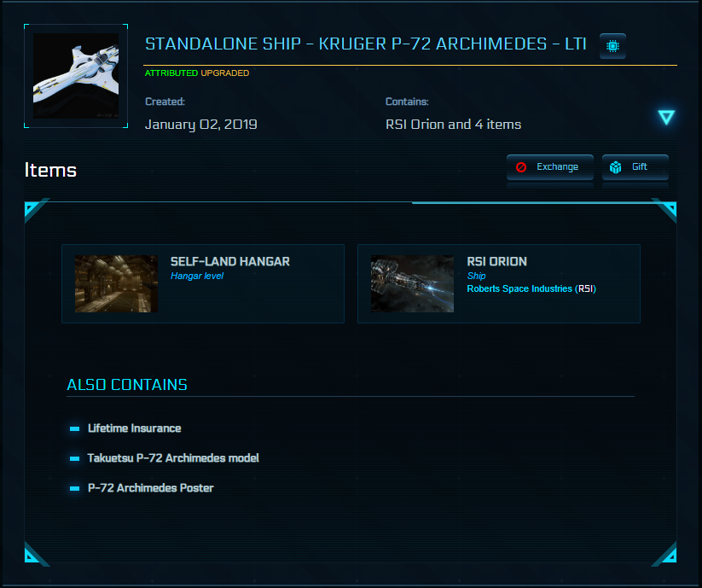
Task: Click the bullet icon beside Lifetime Insurance
Action: [x=75, y=428]
